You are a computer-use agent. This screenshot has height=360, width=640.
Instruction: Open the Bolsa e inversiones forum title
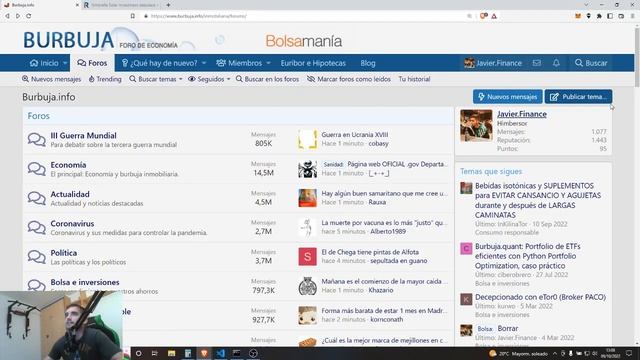[x=85, y=282]
